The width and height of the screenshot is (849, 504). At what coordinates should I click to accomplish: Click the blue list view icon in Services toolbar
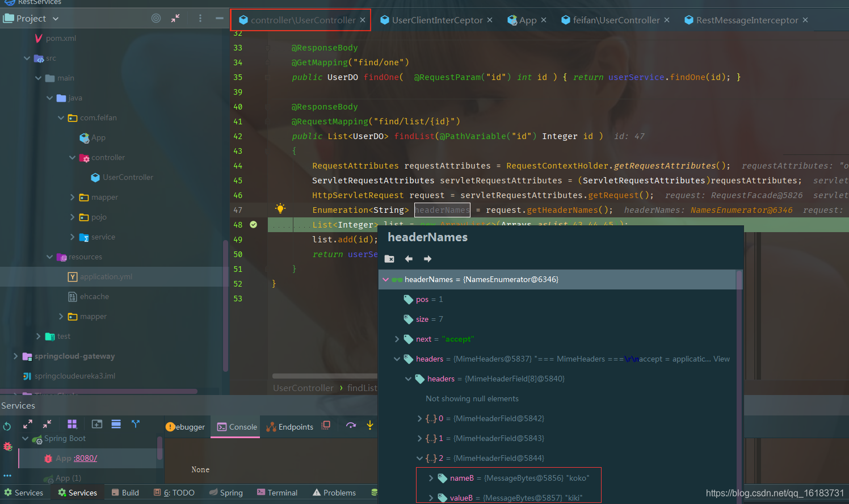(x=116, y=424)
